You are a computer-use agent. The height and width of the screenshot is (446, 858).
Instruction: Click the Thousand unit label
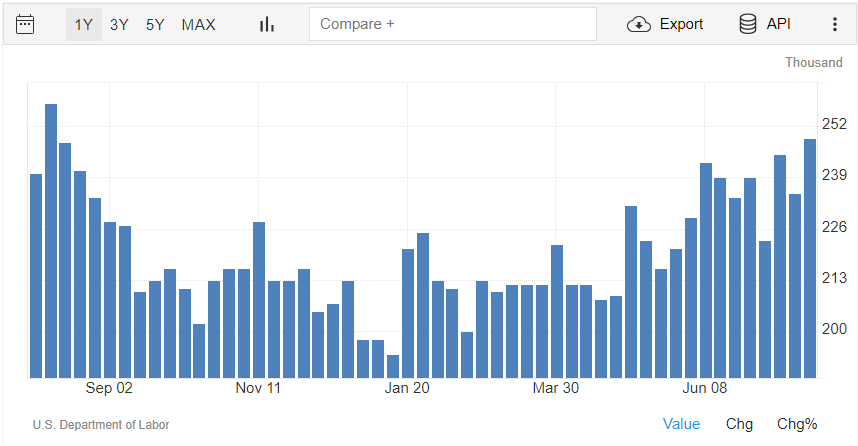[x=814, y=62]
